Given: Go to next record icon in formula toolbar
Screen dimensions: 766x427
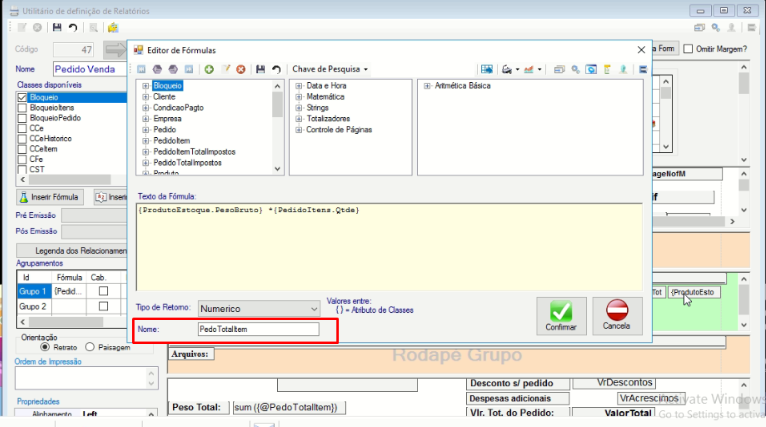Looking at the screenshot, I should (173, 69).
